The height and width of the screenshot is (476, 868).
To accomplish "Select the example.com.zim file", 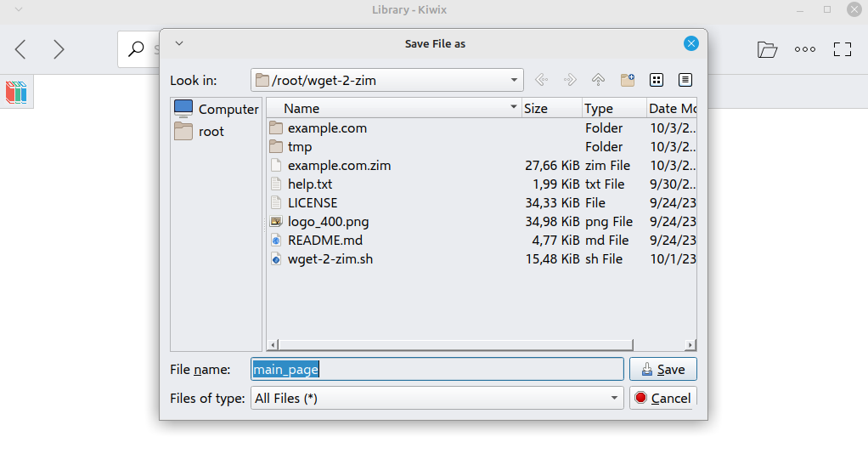I will [x=340, y=165].
